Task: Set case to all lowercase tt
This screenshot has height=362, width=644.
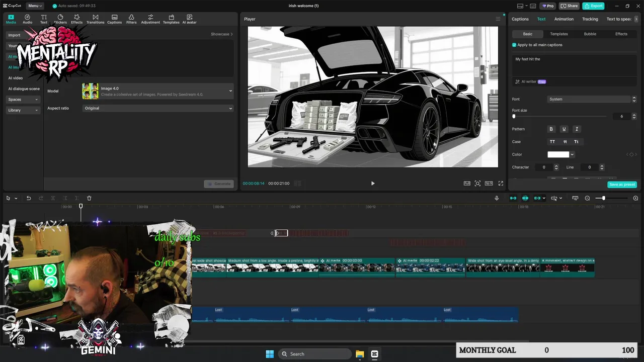Action: click(x=565, y=142)
